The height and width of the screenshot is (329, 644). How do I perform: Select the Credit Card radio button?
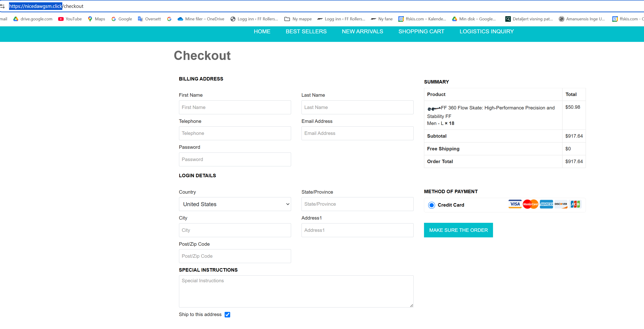click(431, 205)
